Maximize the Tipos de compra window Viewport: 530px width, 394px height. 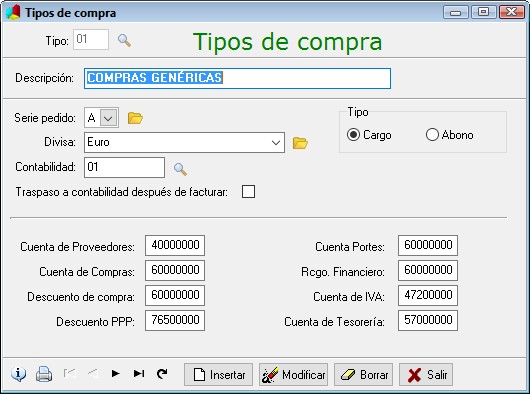pyautogui.click(x=483, y=13)
